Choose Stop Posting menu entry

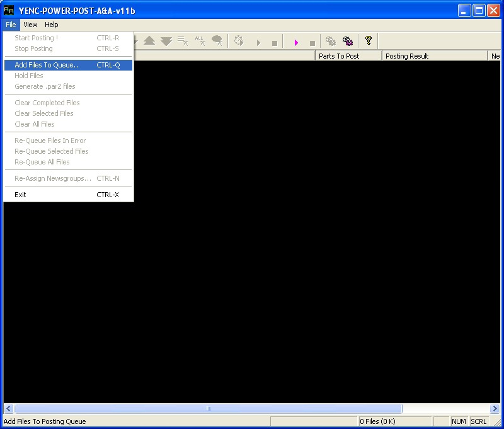point(69,49)
